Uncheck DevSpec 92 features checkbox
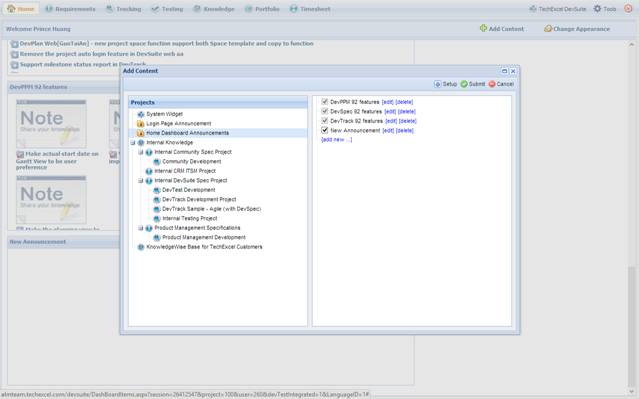Viewport: 639px width, 399px height. click(x=324, y=111)
